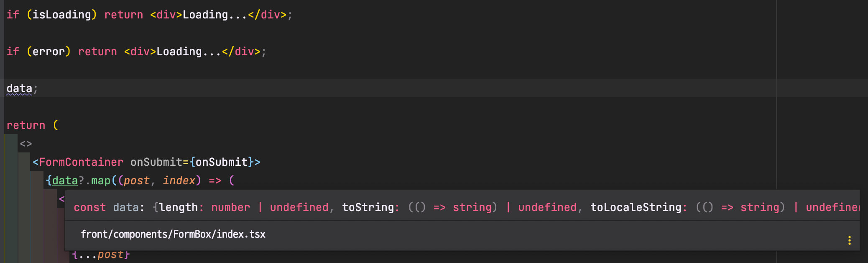The image size is (868, 263).
Task: Click the spread post expression
Action: [x=101, y=255]
